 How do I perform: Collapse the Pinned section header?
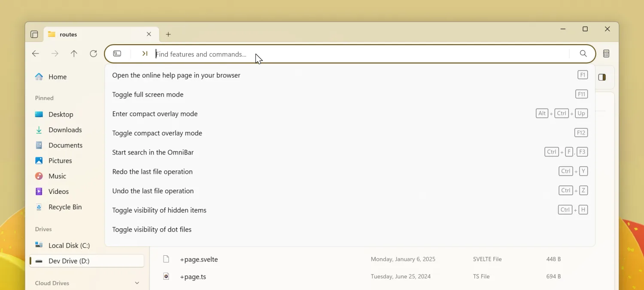(44, 98)
